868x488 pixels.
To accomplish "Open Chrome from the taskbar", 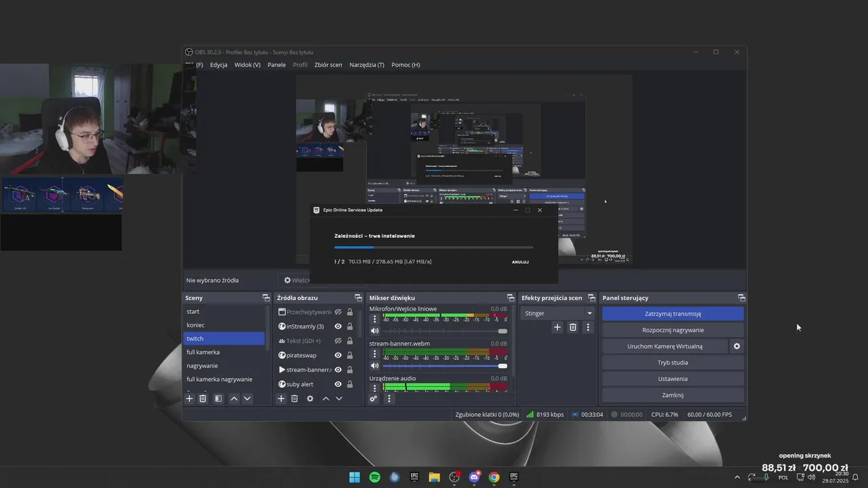I will 494,477.
